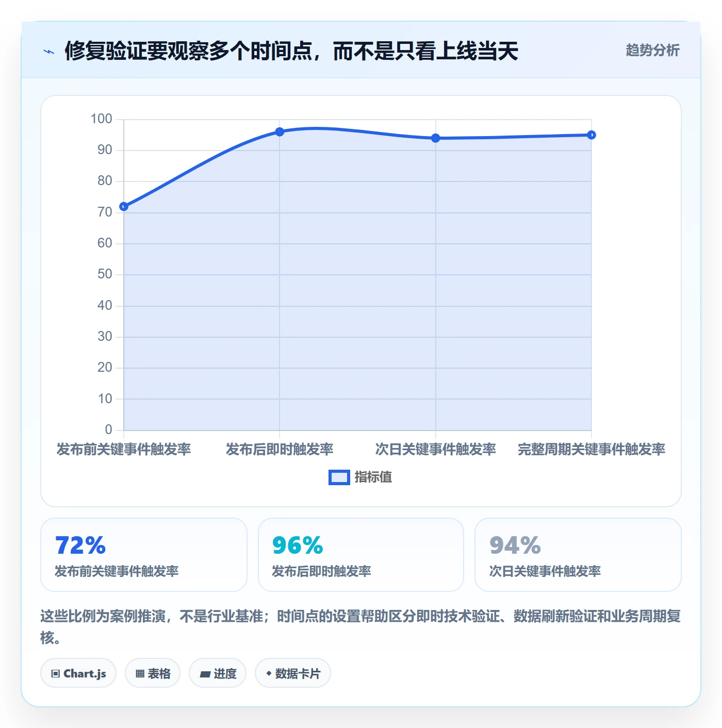Click x-axis label 完整周期关键事件触发率
Image resolution: width=722 pixels, height=728 pixels.
(x=592, y=449)
